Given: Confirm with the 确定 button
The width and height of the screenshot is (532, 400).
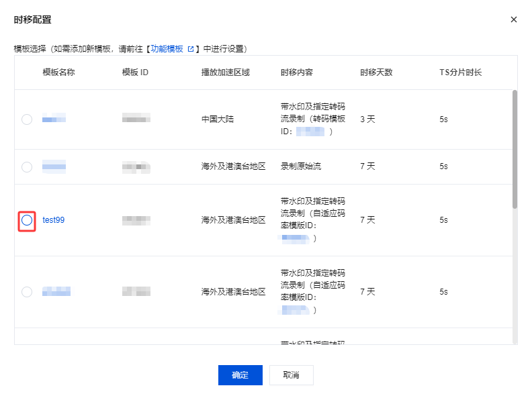Looking at the screenshot, I should point(240,375).
